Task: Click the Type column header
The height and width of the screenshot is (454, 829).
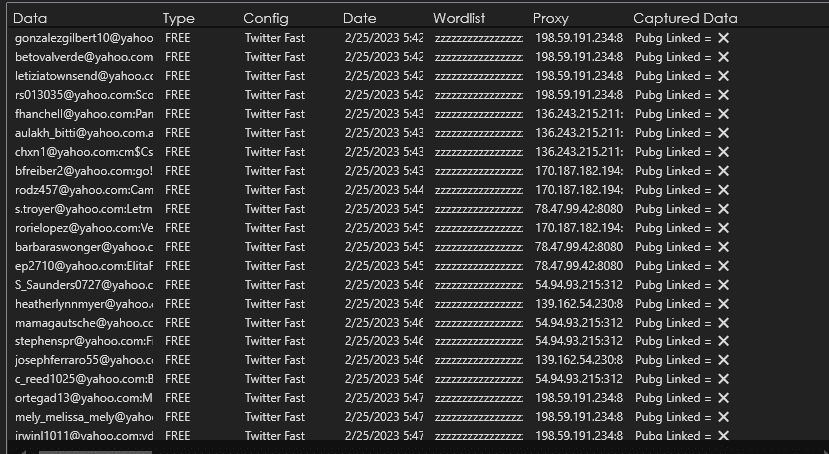Action: [179, 18]
